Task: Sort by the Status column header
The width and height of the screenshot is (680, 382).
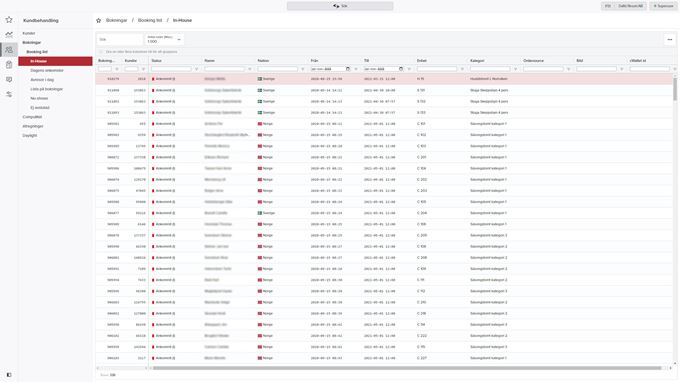Action: pyautogui.click(x=156, y=61)
